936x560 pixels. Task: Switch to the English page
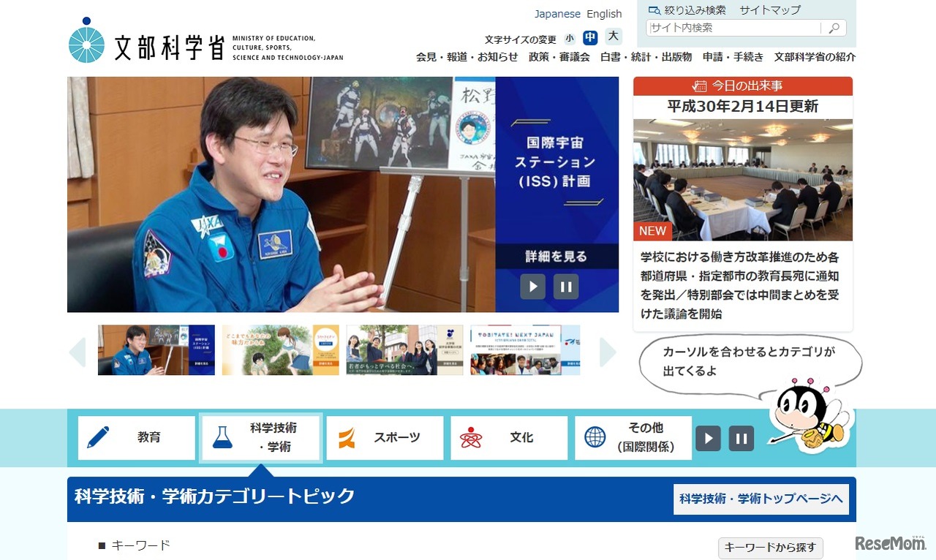tap(604, 13)
